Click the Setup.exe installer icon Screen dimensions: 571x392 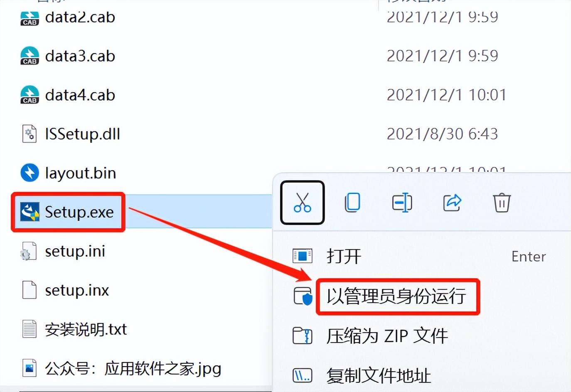tap(30, 212)
